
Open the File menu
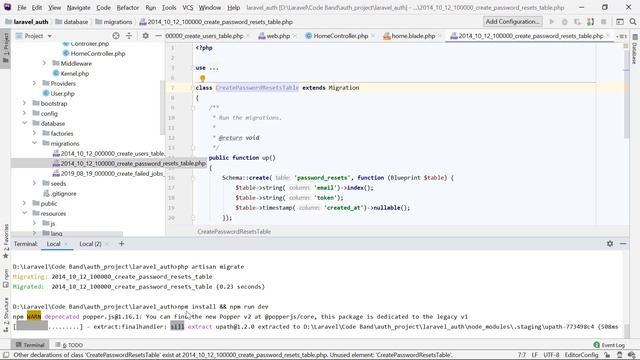(22, 7)
